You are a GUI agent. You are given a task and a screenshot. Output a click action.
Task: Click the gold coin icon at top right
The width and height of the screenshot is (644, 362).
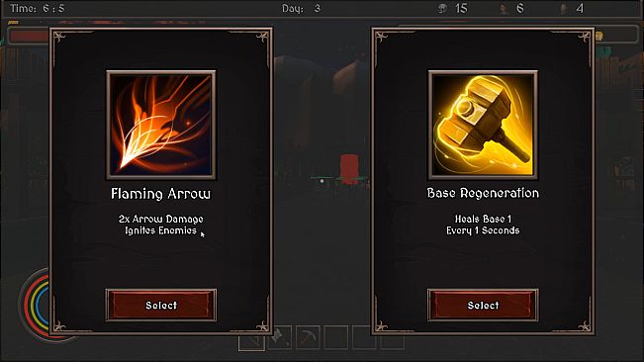[x=599, y=37]
